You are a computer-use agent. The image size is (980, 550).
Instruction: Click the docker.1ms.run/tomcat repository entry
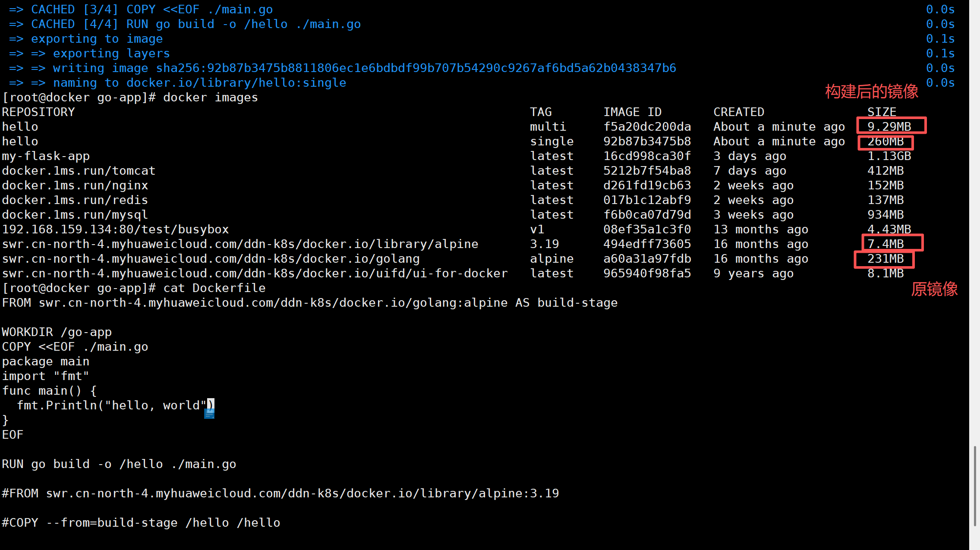point(79,171)
